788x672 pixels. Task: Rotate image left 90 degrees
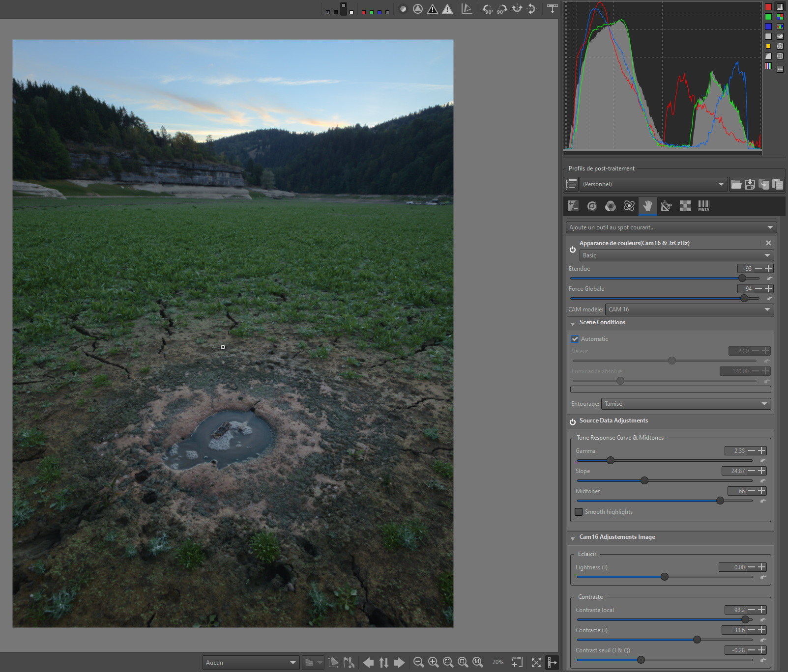pyautogui.click(x=487, y=9)
